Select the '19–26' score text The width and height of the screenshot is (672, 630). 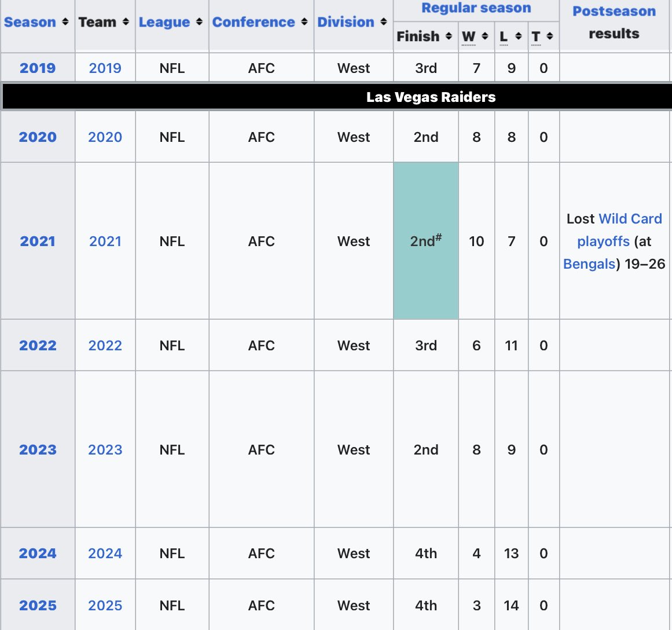pos(645,263)
